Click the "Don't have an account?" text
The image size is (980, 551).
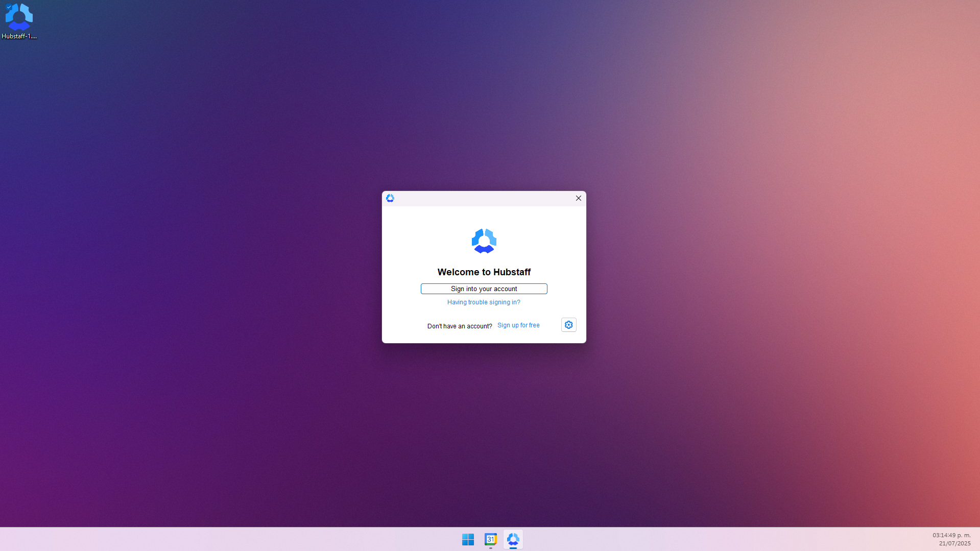(460, 326)
